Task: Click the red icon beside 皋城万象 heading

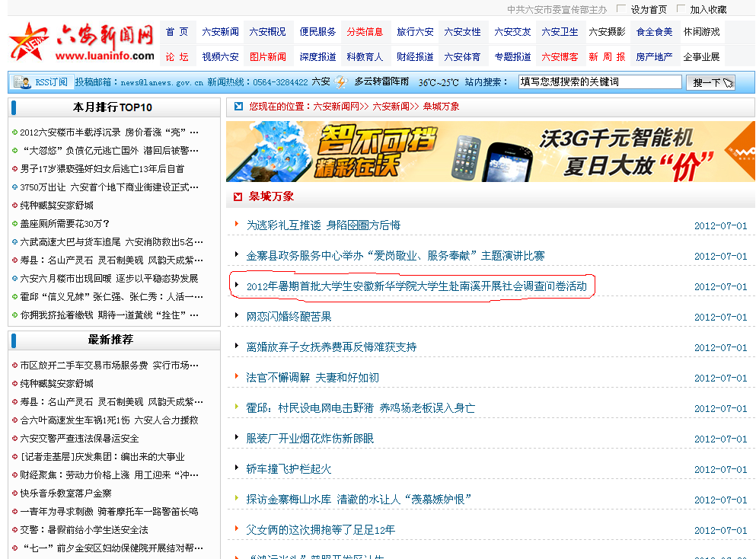Action: pyautogui.click(x=239, y=196)
